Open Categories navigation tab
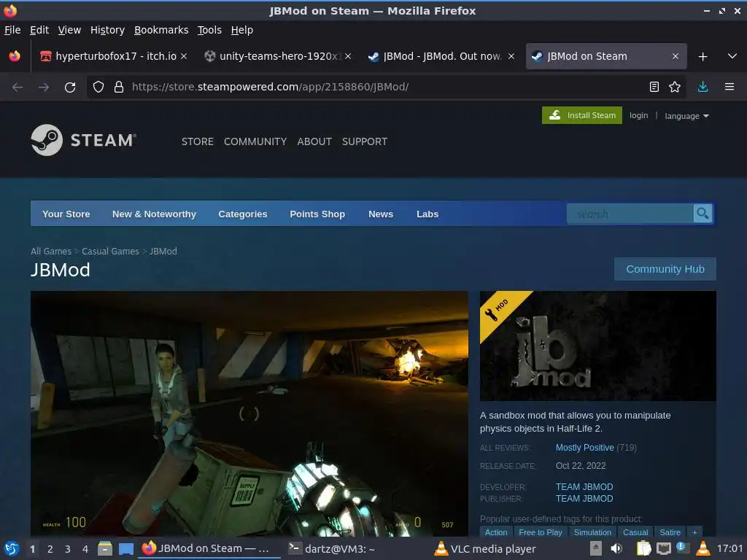747x560 pixels. point(242,214)
